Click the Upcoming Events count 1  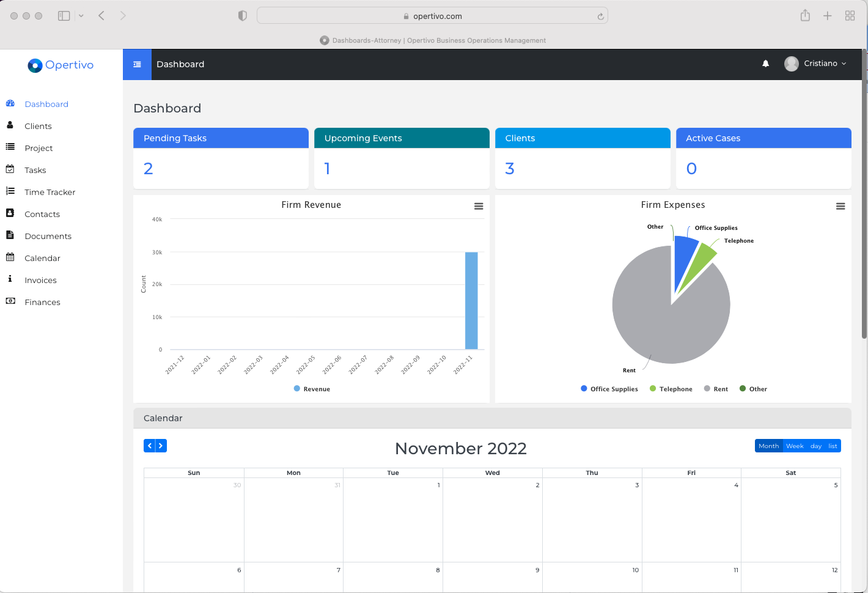coord(327,169)
